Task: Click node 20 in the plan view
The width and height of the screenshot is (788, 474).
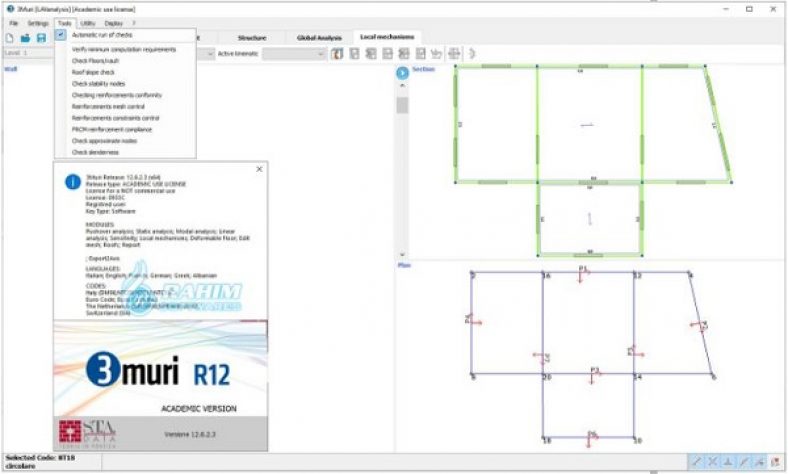Action: (547, 376)
